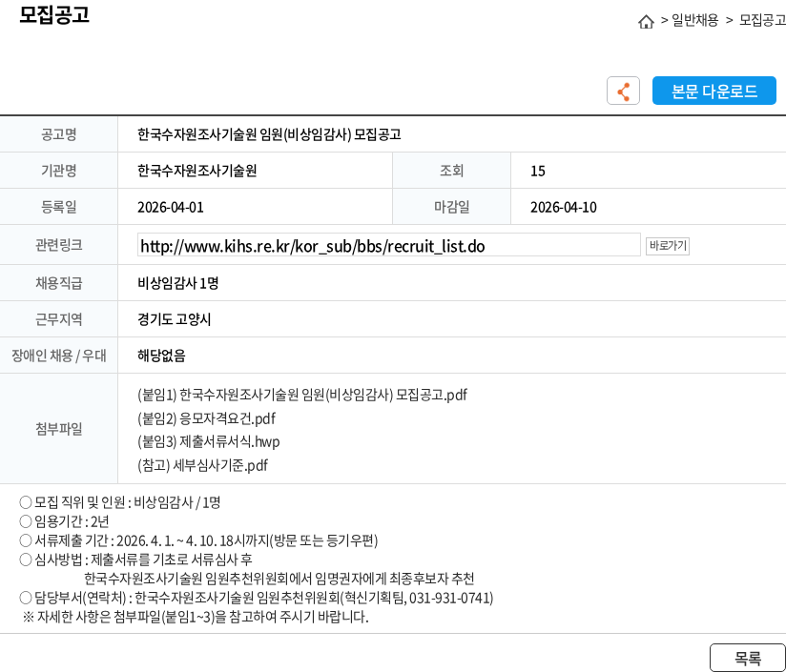The image size is (786, 672).
Task: Click the 기관명 row label
Action: point(58,171)
